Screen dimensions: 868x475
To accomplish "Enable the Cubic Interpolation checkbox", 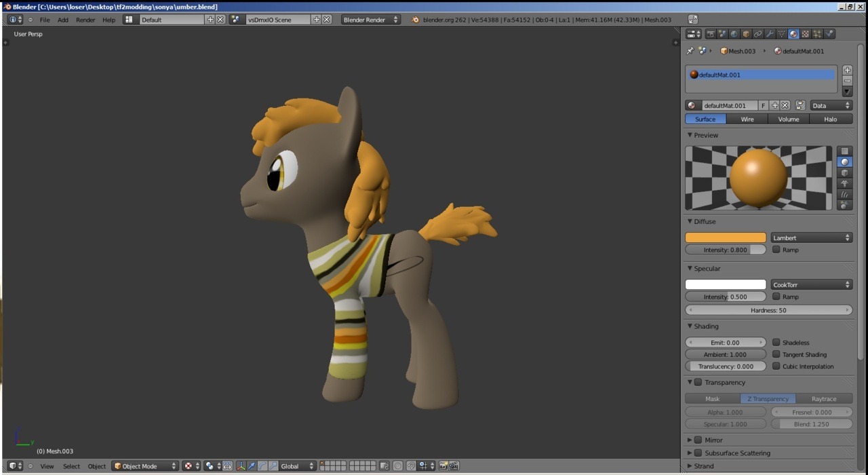I will pyautogui.click(x=776, y=366).
